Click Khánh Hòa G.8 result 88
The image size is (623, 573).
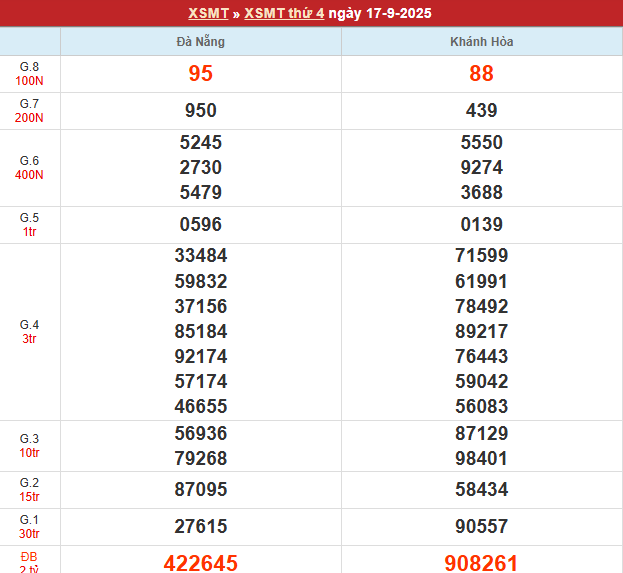482,74
